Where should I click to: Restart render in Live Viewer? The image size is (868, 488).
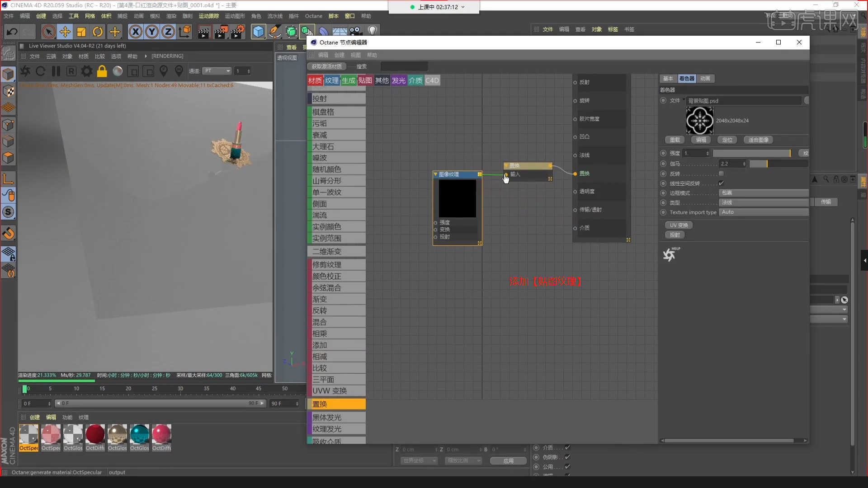40,71
